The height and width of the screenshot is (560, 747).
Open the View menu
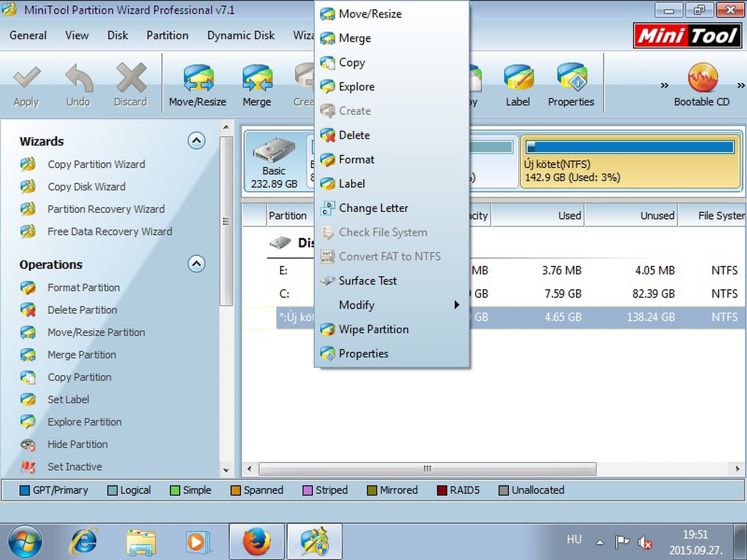77,36
